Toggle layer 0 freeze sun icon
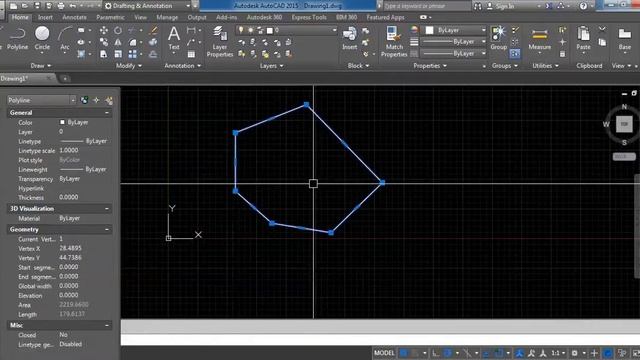This screenshot has width=640, height=360. point(250,30)
